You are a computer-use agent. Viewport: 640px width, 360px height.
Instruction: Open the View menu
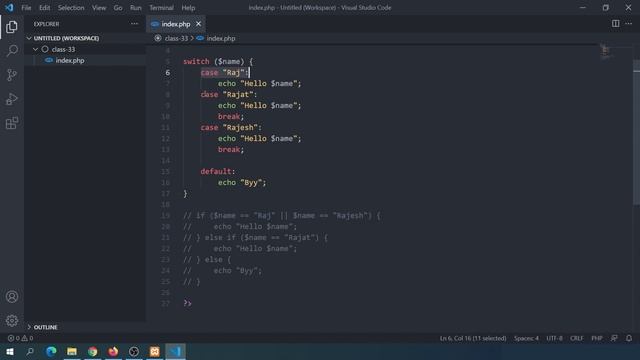pos(99,7)
